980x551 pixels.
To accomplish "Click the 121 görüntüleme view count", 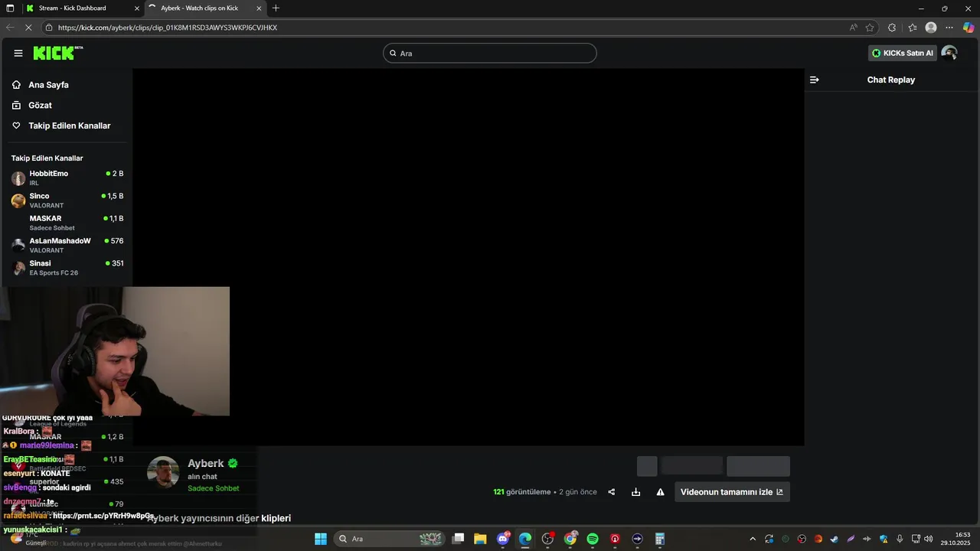I will [x=522, y=492].
